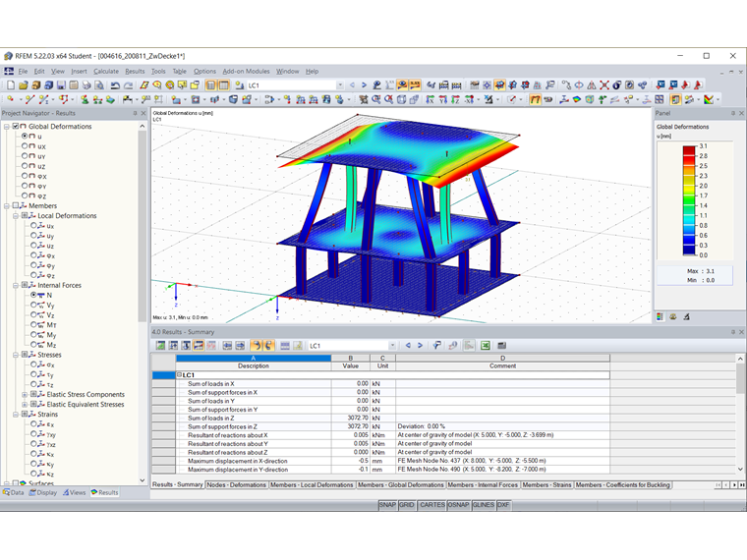Click the Excel export icon in the results table toolbar

(486, 346)
